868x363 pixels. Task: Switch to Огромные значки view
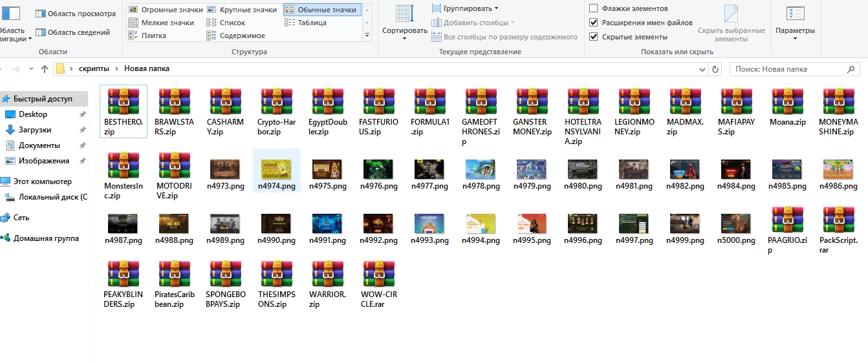coord(166,10)
